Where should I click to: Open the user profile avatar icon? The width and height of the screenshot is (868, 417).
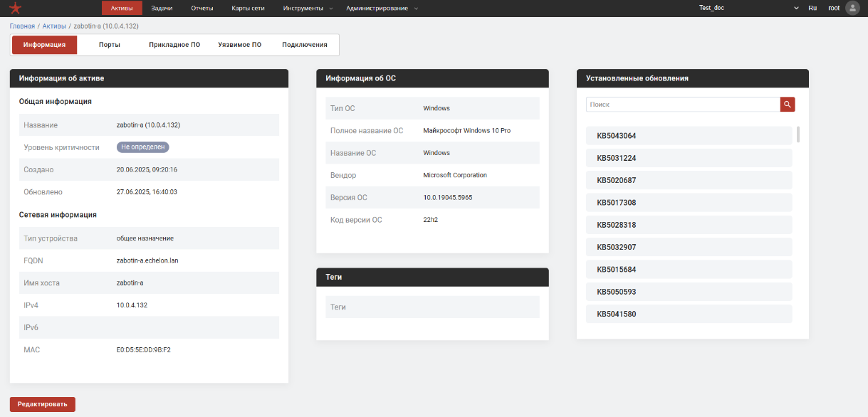852,8
